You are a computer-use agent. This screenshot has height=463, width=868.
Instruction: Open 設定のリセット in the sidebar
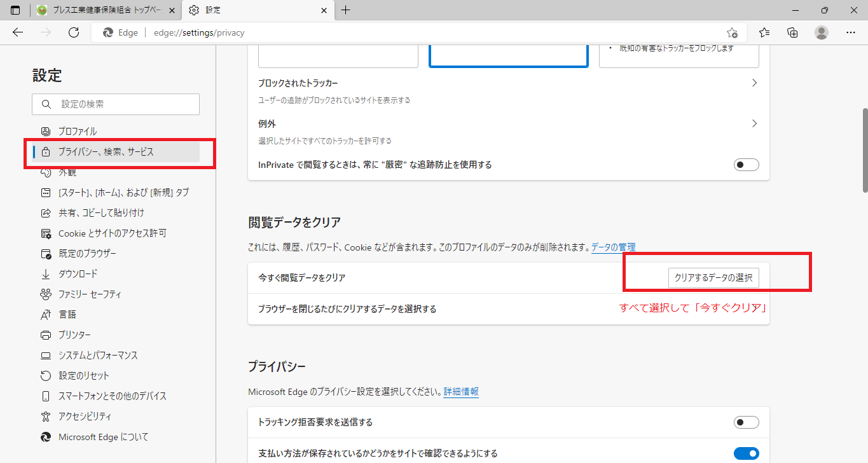116,376
